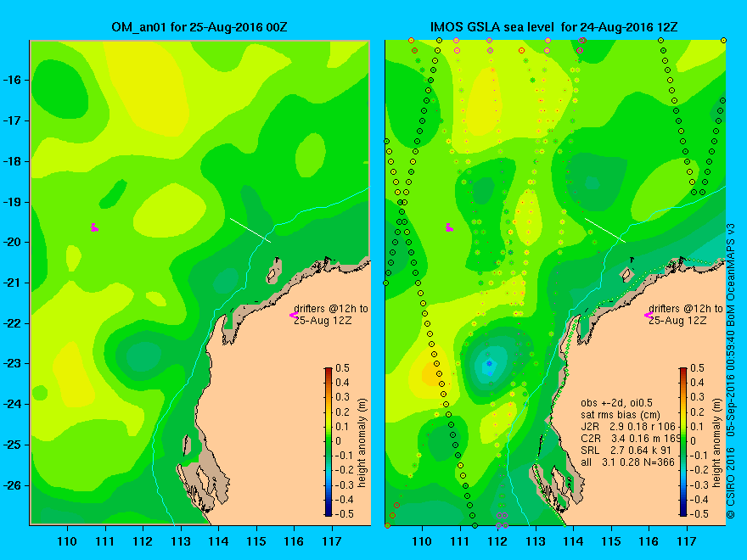This screenshot has width=747, height=560.
Task: Click the '-23' latitude axis label
Action: click(12, 364)
